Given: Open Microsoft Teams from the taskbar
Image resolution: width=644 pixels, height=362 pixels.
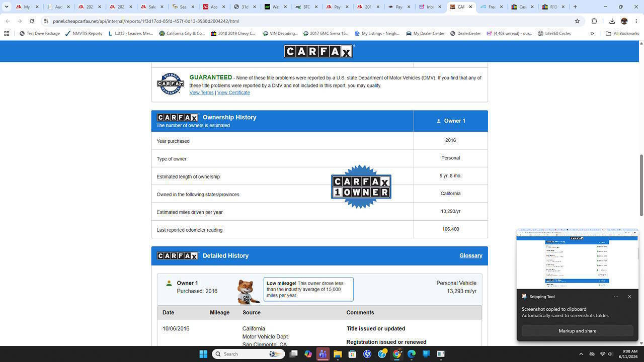Looking at the screenshot, I should 323,354.
